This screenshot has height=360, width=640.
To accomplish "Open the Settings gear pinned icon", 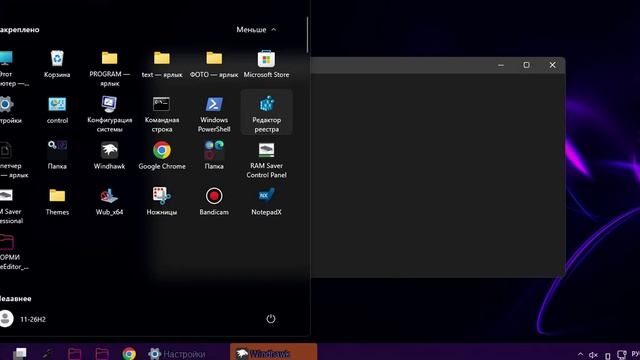I will point(8,110).
